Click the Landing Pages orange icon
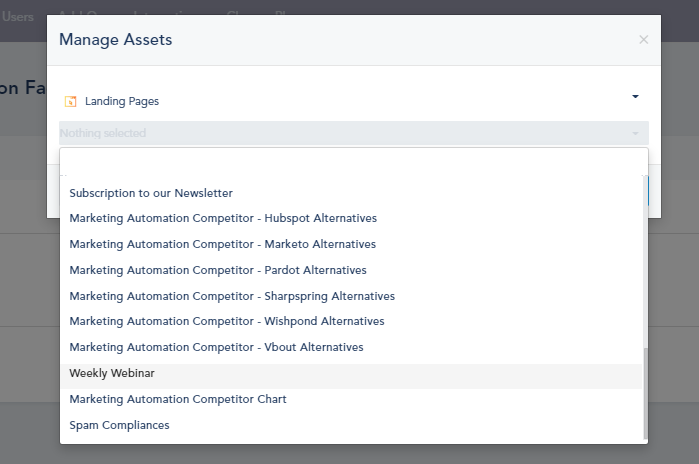The image size is (699, 464). (70, 101)
